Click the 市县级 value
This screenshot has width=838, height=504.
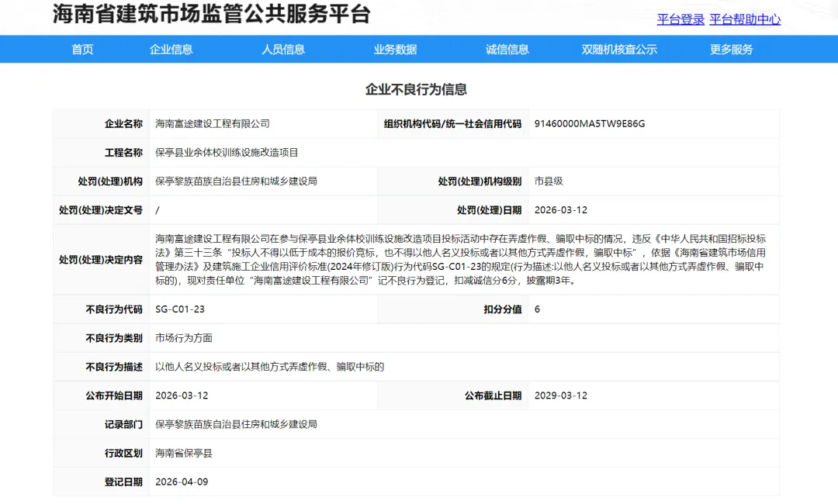[x=549, y=181]
